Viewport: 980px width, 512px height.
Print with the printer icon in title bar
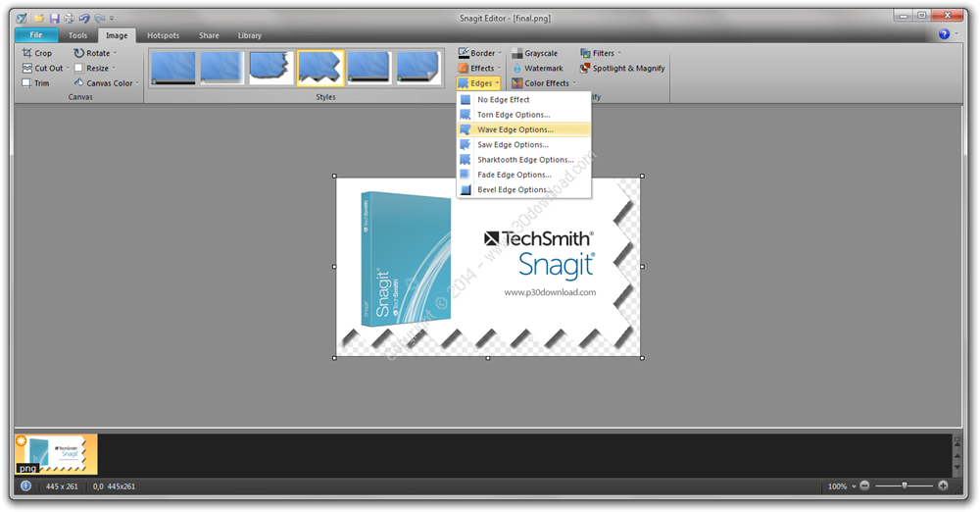(x=69, y=19)
